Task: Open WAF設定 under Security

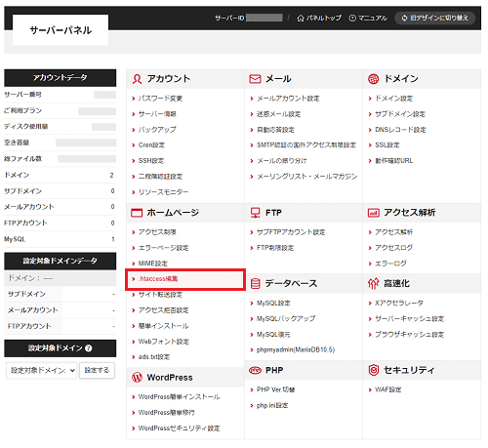Action: click(x=388, y=389)
